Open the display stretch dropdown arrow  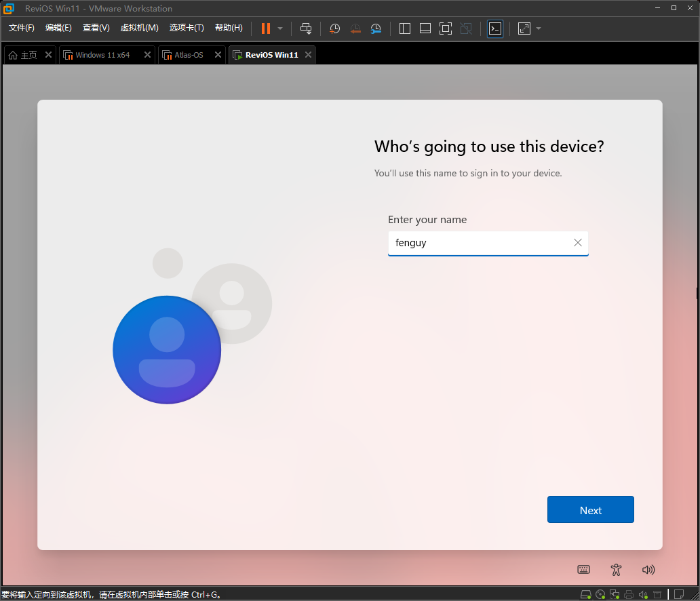[x=538, y=28]
